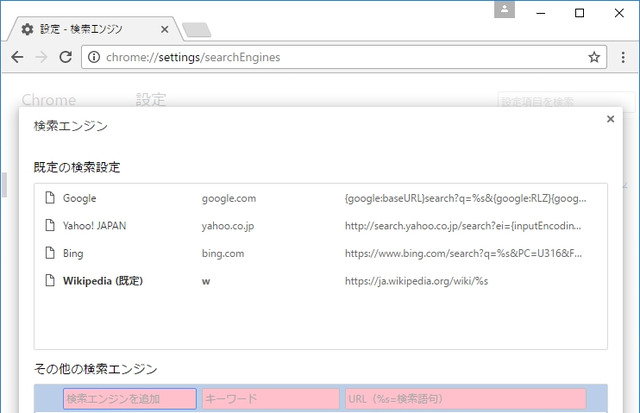640x413 pixels.
Task: Focus the 検索エンジンを追加 input field
Action: click(130, 399)
